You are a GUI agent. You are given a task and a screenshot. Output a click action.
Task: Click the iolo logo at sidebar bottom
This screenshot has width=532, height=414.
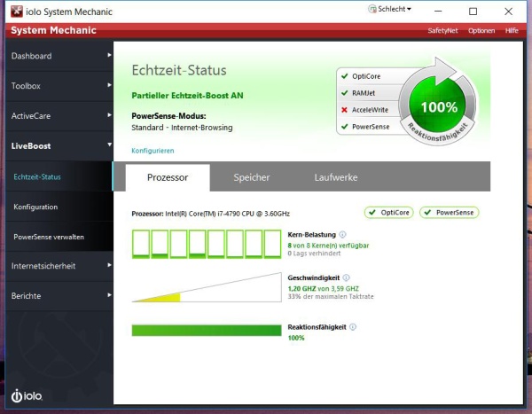(27, 395)
